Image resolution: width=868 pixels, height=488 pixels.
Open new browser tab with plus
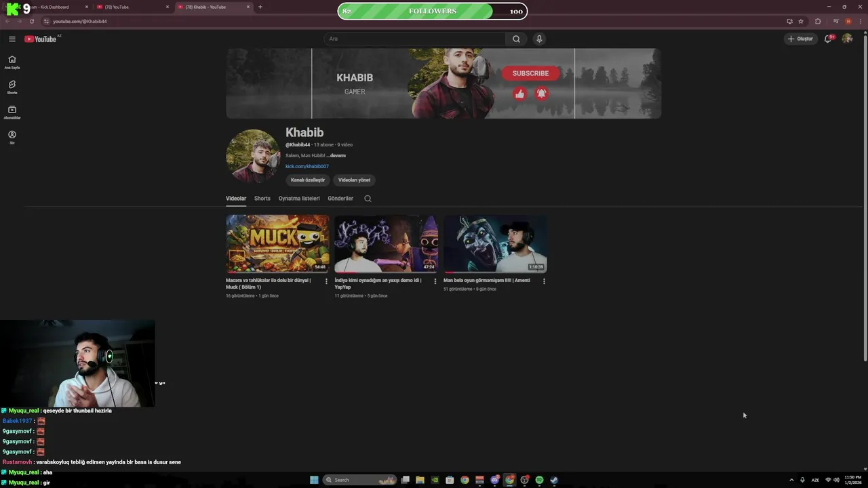point(260,7)
